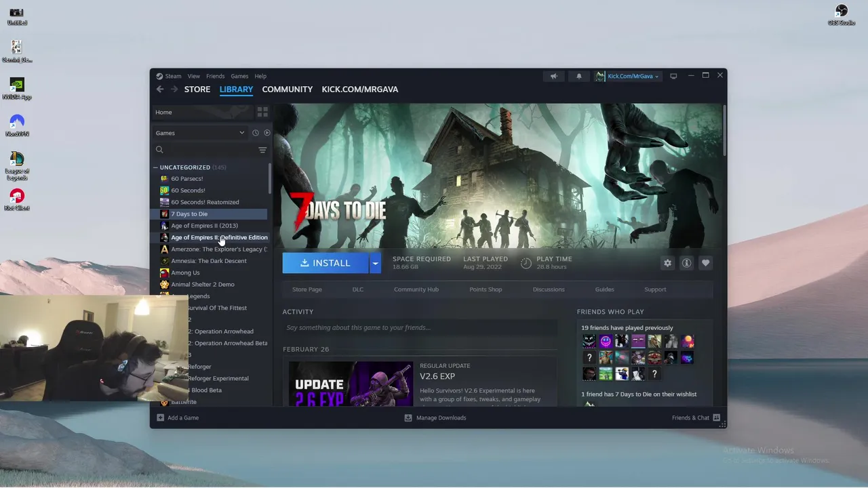Open the Steam menu
The image size is (868, 488).
pyautogui.click(x=173, y=76)
